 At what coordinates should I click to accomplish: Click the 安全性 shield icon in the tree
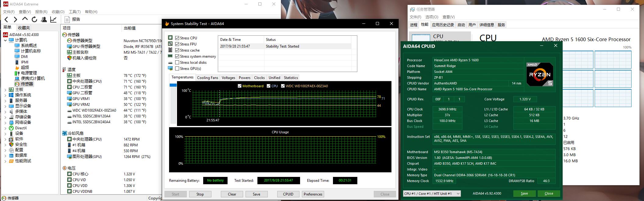[11, 145]
